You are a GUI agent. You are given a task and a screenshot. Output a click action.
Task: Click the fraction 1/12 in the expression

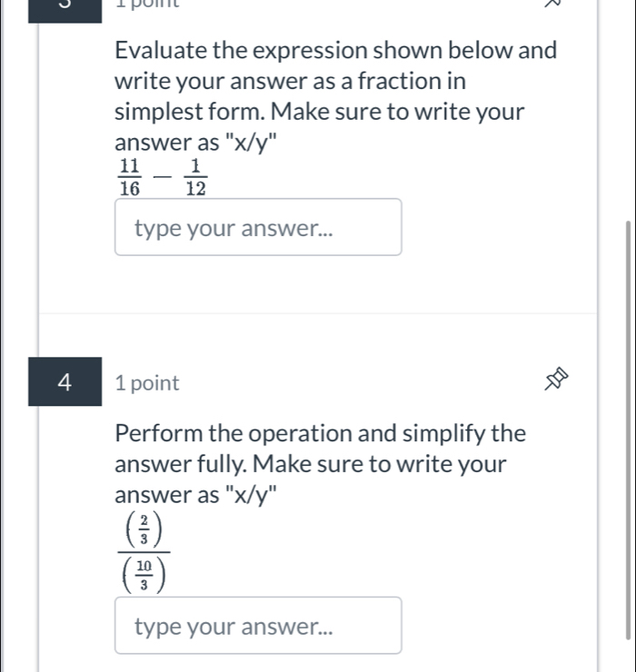(194, 179)
